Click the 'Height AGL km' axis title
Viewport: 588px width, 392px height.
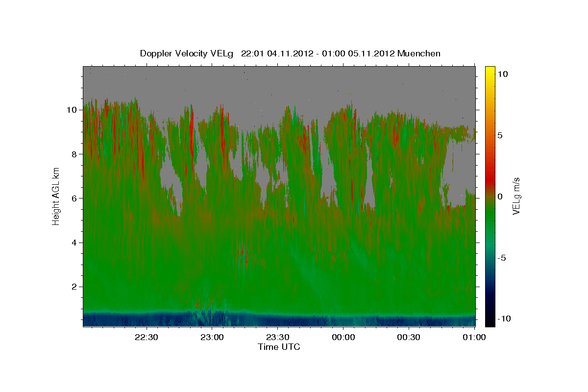tap(56, 196)
